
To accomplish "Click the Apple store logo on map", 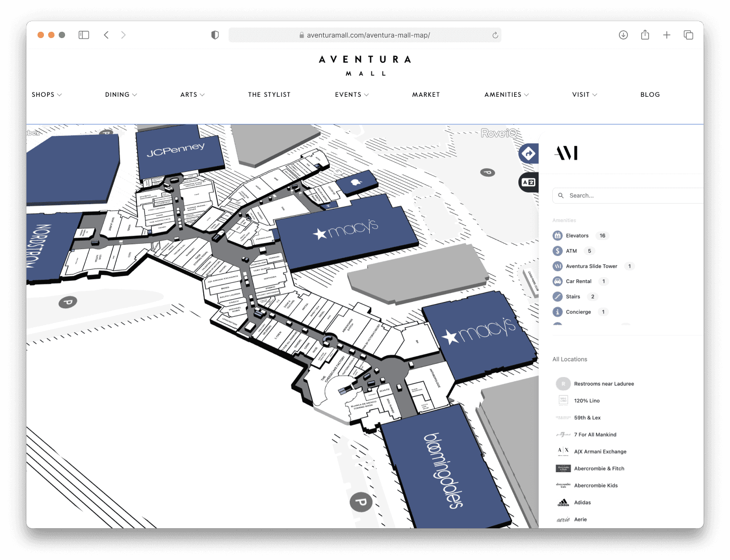I will pyautogui.click(x=356, y=182).
